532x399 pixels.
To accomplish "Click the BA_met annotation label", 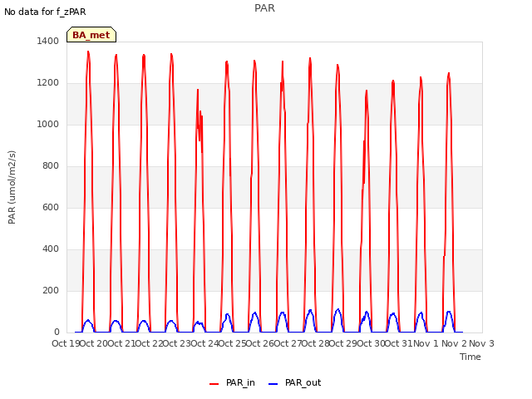I will [x=91, y=35].
